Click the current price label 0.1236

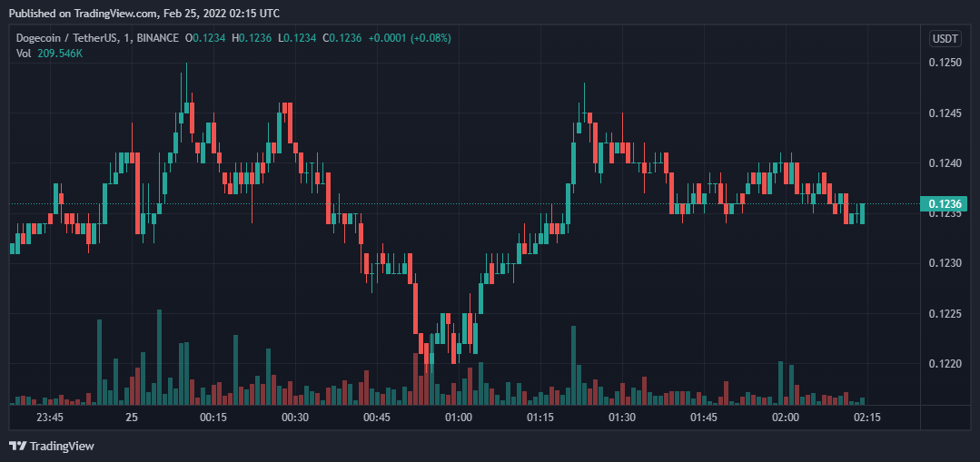pyautogui.click(x=944, y=203)
